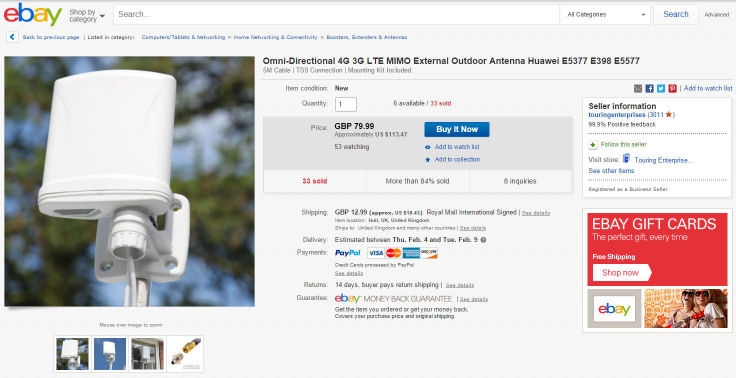Click the back arrow icon
The image size is (736, 378).
(12, 37)
